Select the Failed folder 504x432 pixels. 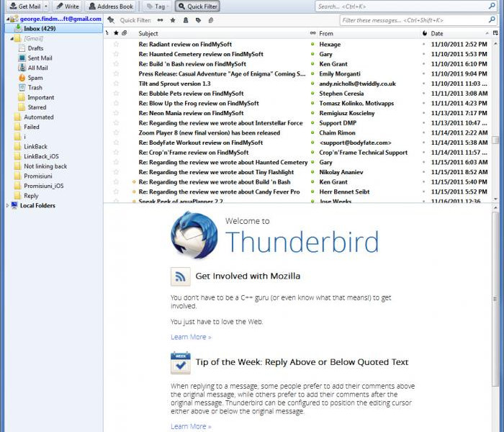point(31,127)
